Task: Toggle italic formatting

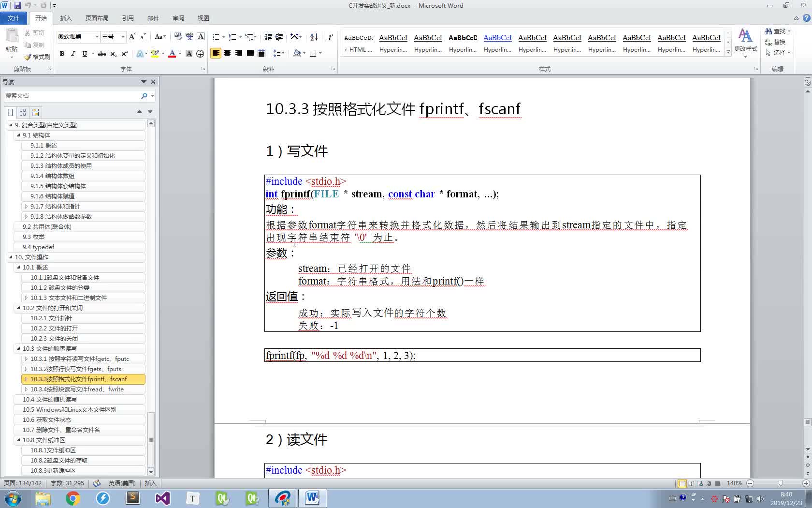Action: pos(73,54)
